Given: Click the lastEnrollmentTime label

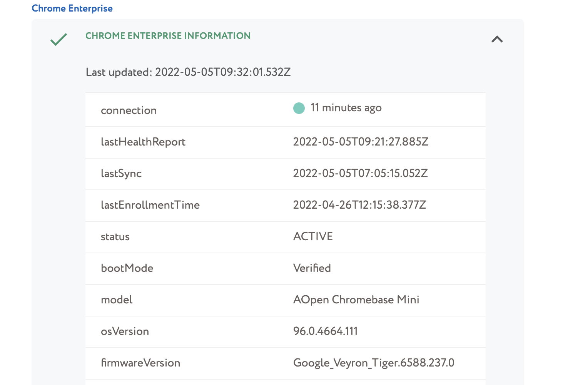Looking at the screenshot, I should pyautogui.click(x=150, y=205).
